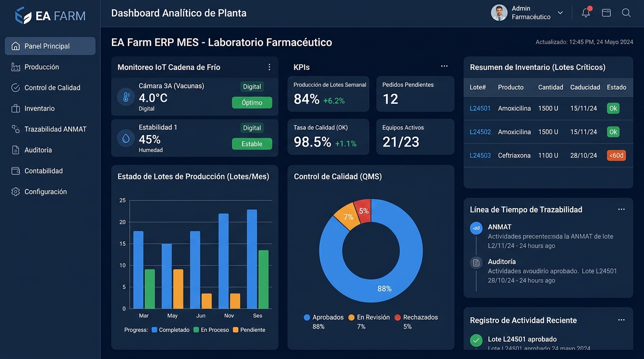Screen dimensions: 644x359
Task: Open Línea de Tiempo panel options
Action: pyautogui.click(x=621, y=209)
